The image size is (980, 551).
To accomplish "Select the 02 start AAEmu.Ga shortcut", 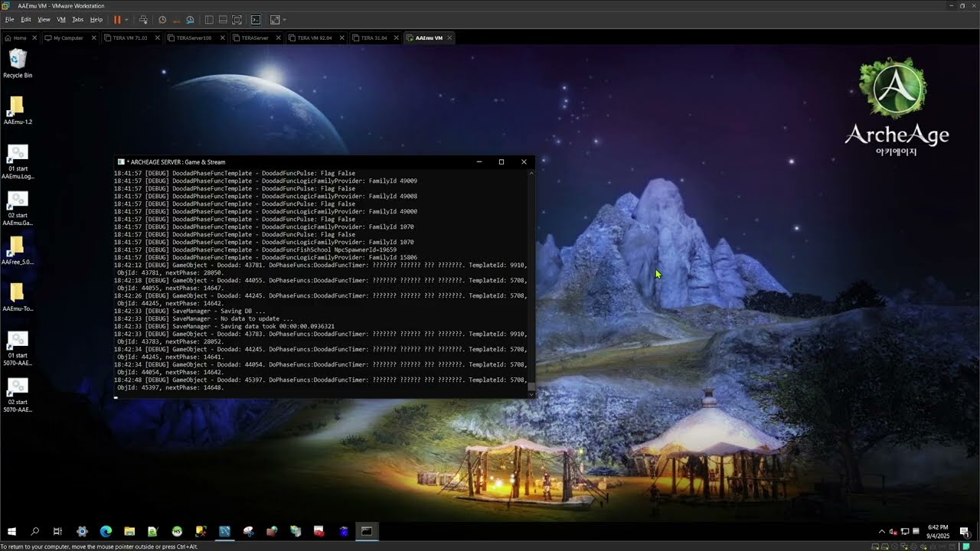I will click(18, 208).
